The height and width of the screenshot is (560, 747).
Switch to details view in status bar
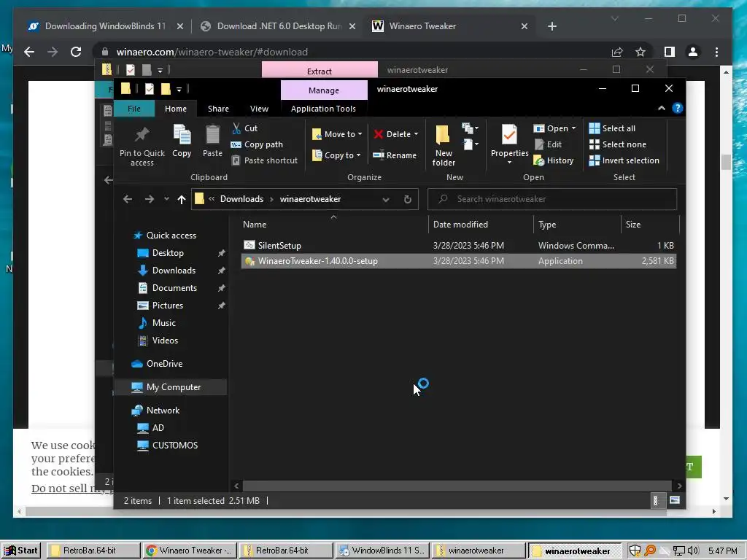coord(656,500)
